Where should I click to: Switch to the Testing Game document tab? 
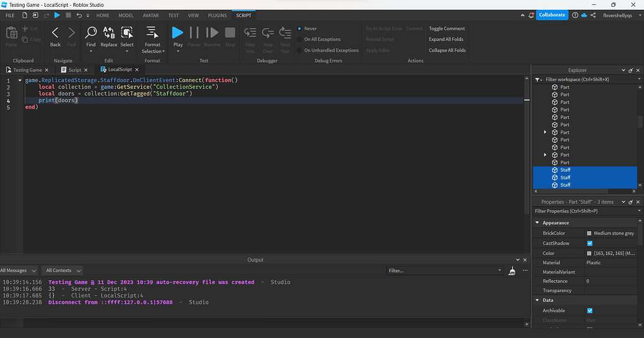pos(27,70)
